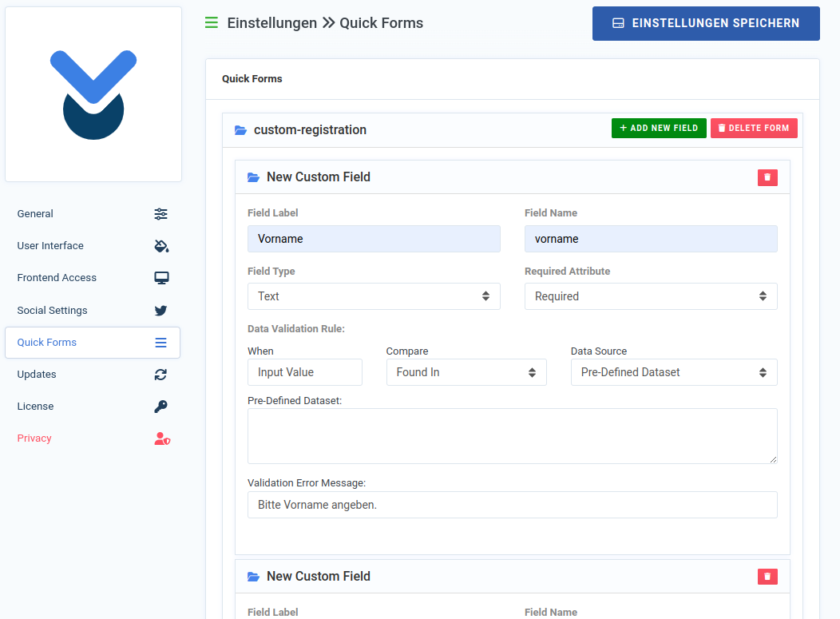Viewport: 840px width, 619px height.
Task: Click the Delete Form button
Action: pos(754,128)
